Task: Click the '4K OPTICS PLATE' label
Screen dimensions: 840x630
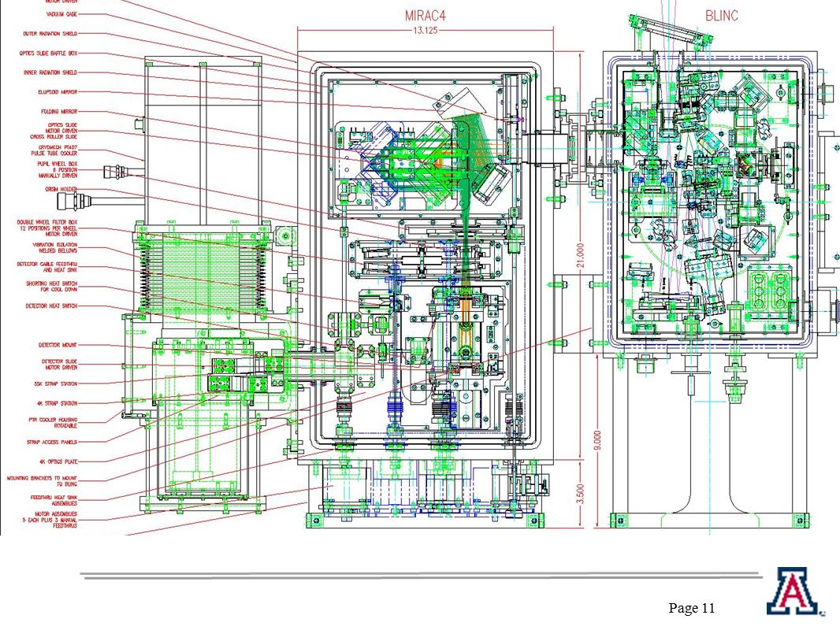Action: click(58, 462)
